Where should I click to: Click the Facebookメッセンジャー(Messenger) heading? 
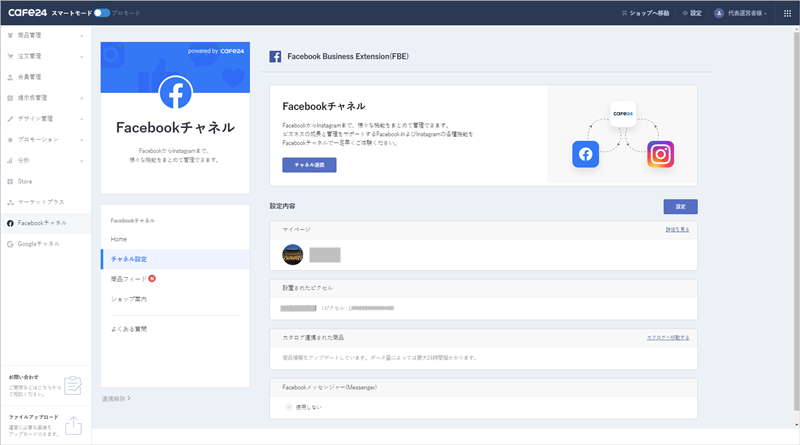[330, 387]
